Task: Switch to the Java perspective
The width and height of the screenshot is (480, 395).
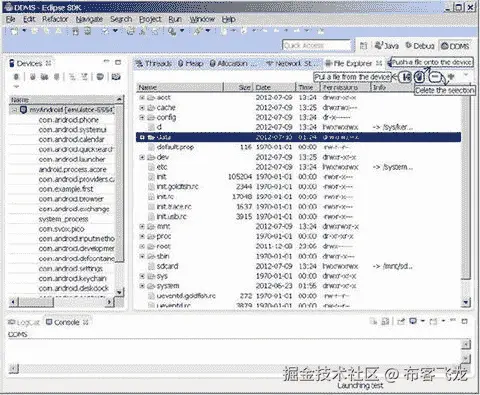Action: click(387, 46)
